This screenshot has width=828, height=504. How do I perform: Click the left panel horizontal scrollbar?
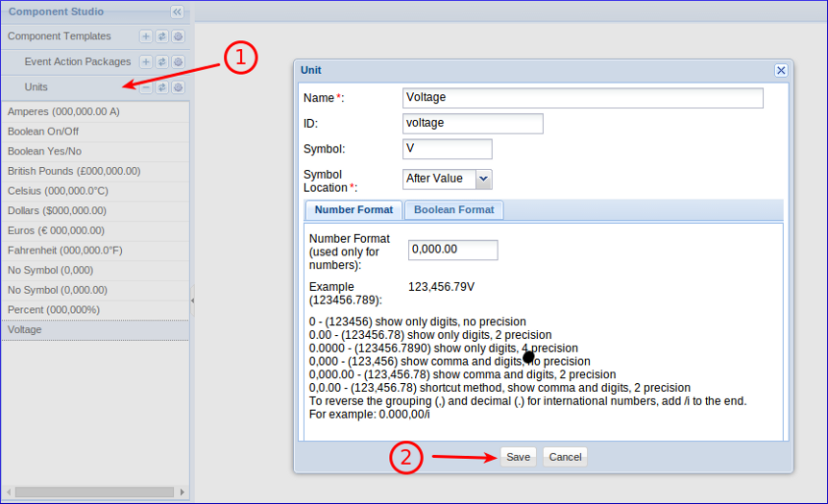tap(96, 492)
